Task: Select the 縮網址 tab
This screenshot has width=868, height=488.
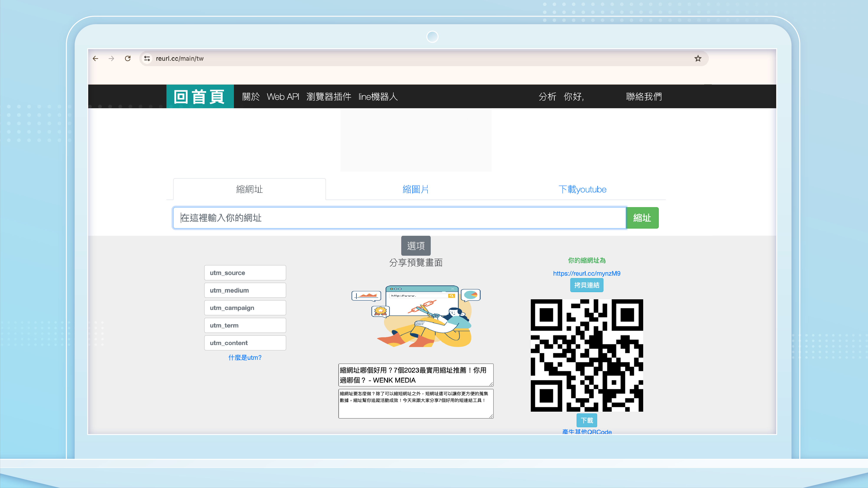Action: pos(249,189)
